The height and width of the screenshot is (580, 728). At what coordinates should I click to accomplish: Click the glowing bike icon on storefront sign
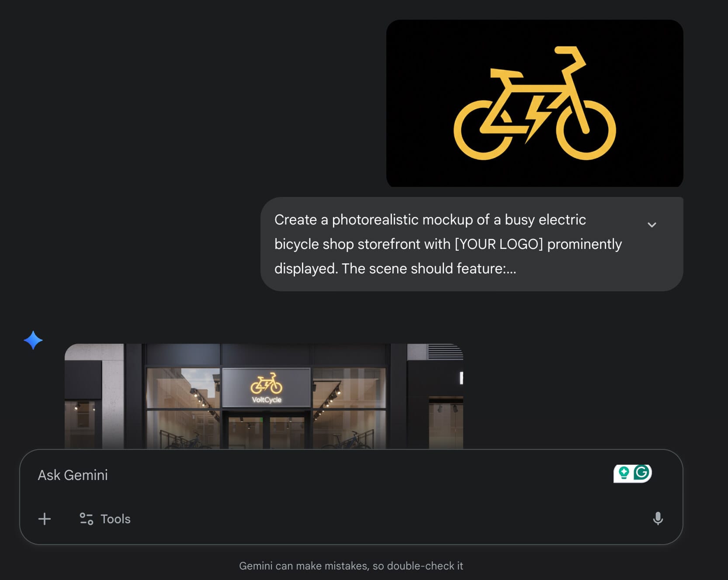[266, 383]
